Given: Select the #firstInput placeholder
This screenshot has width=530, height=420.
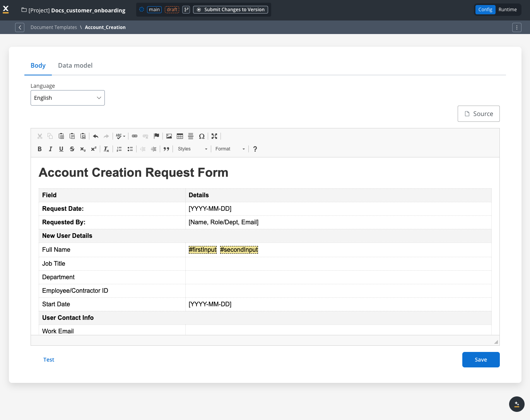Looking at the screenshot, I should [203, 250].
